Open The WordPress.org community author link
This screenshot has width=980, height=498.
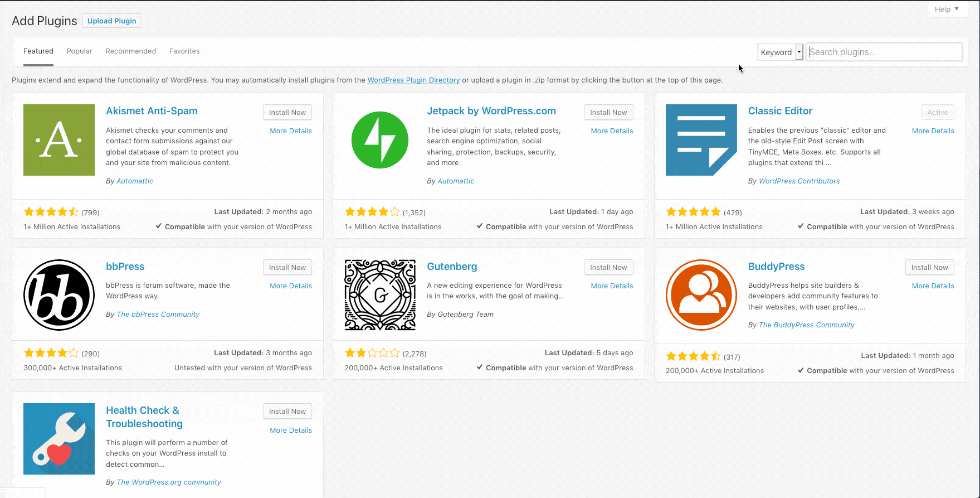coord(169,482)
